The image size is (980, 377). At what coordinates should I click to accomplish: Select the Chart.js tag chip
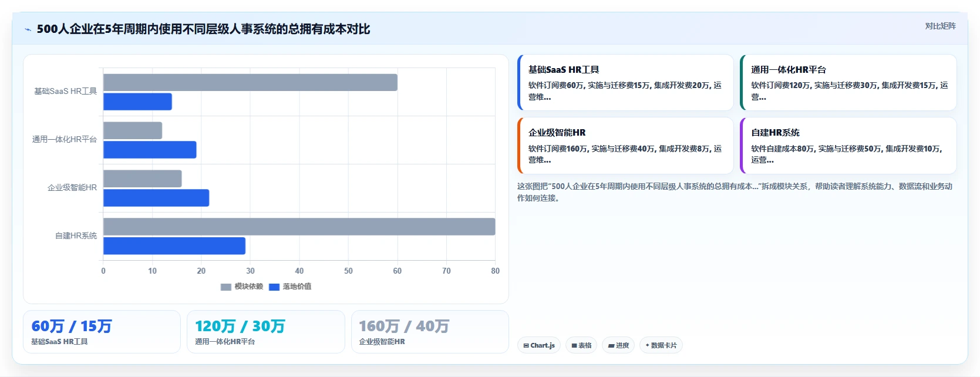539,345
